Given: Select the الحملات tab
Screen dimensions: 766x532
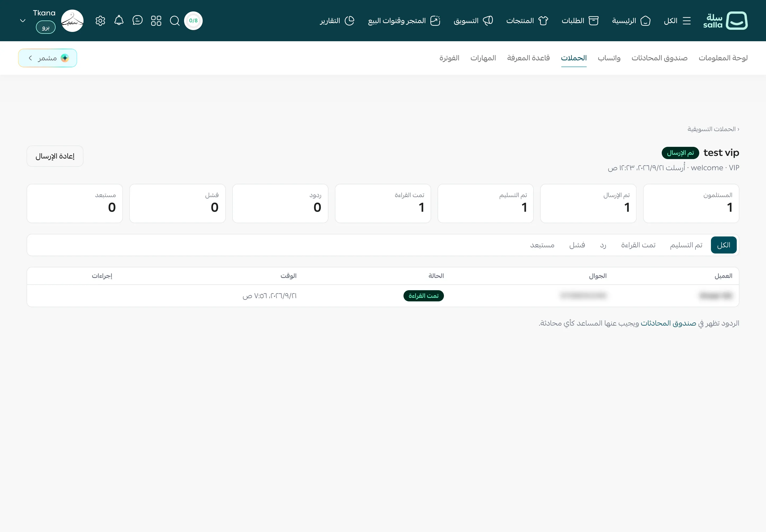Looking at the screenshot, I should tap(574, 58).
